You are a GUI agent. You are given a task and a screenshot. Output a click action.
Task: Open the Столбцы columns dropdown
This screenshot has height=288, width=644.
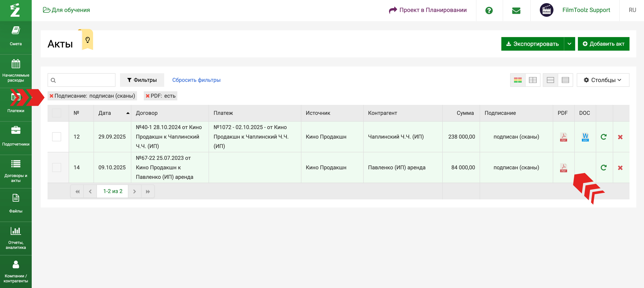603,80
